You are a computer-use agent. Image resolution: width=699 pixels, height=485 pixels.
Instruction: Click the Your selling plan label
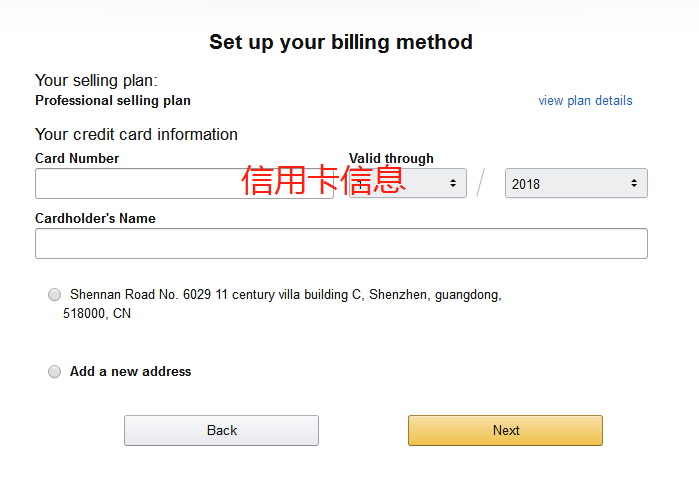(x=96, y=81)
